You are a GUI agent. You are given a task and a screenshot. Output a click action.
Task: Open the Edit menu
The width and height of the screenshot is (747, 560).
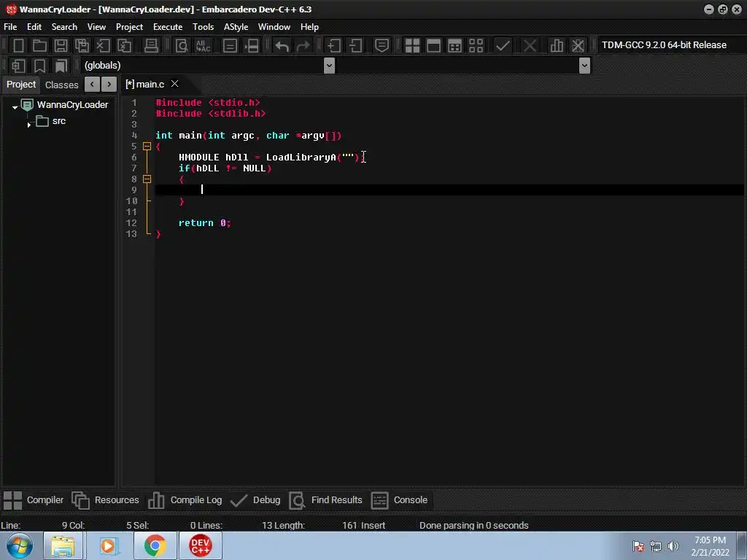pos(34,27)
